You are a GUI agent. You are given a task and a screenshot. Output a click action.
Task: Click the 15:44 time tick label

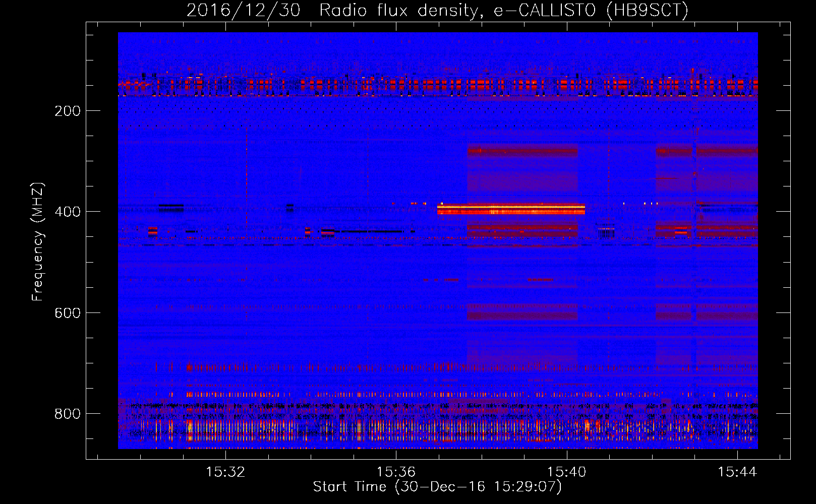coord(737,472)
